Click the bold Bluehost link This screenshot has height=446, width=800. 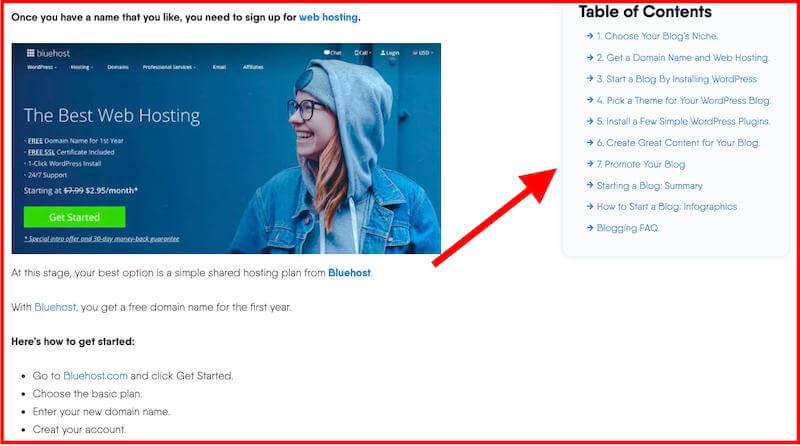[x=349, y=273]
